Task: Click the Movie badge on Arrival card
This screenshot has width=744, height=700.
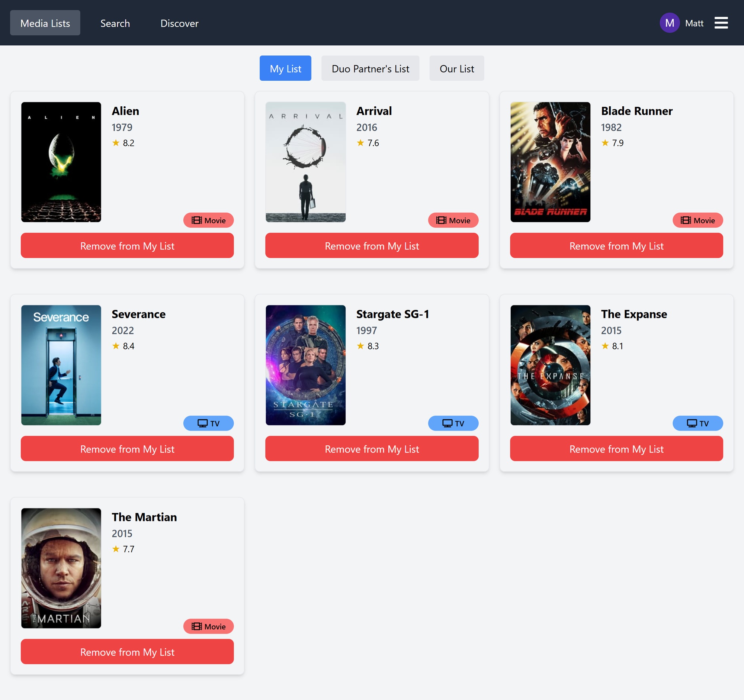Action: pyautogui.click(x=453, y=220)
